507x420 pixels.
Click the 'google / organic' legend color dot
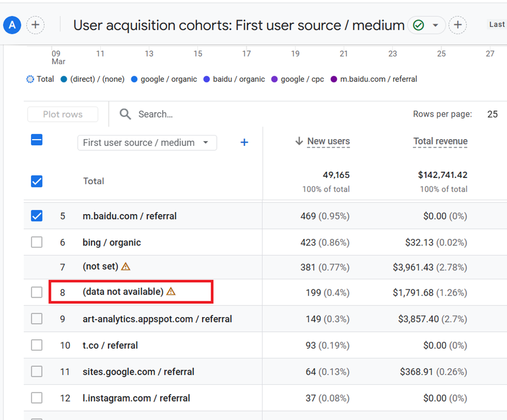click(x=135, y=79)
